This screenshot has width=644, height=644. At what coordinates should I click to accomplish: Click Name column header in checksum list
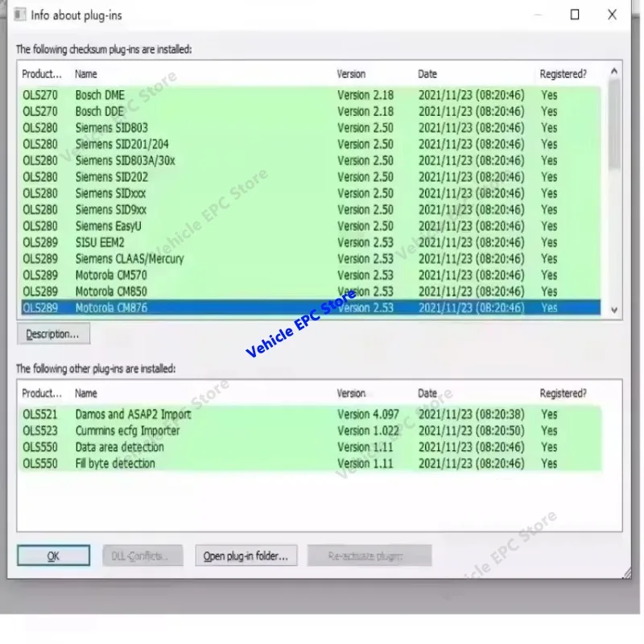[86, 74]
